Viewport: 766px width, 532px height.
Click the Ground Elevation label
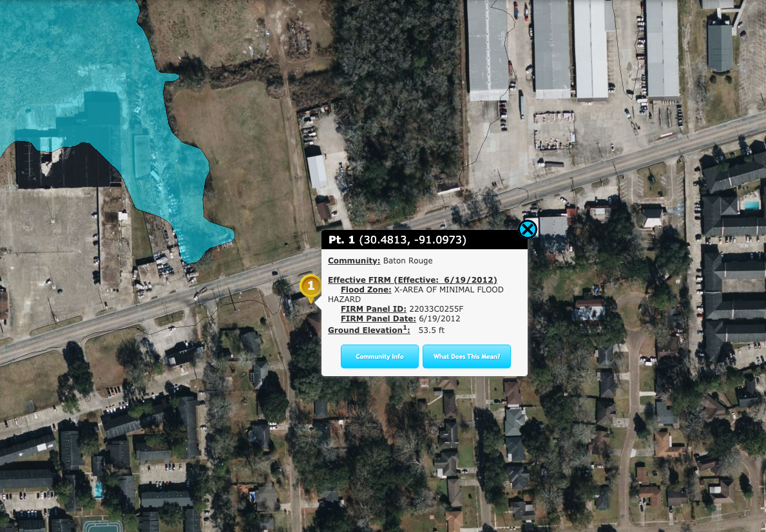[369, 330]
